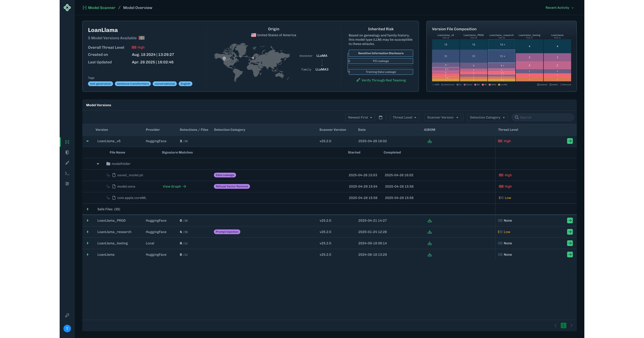The width and height of the screenshot is (644, 338).
Task: Click the key icon in sidebar
Action: (67, 316)
